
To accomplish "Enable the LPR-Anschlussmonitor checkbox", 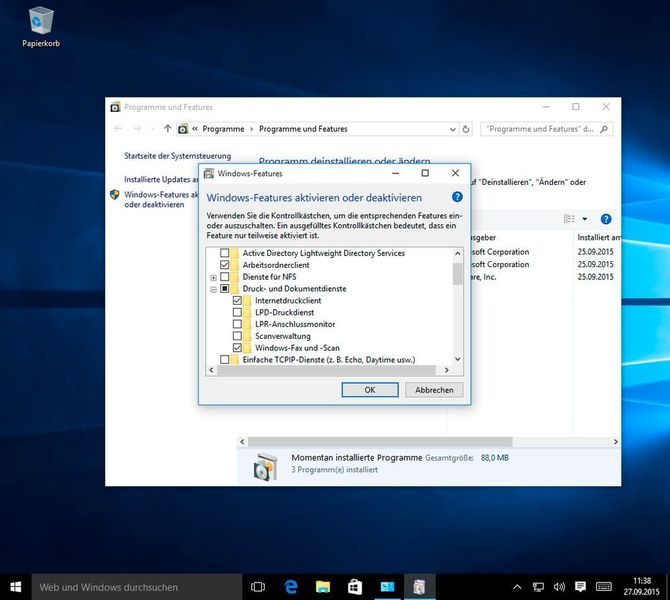I will (237, 324).
